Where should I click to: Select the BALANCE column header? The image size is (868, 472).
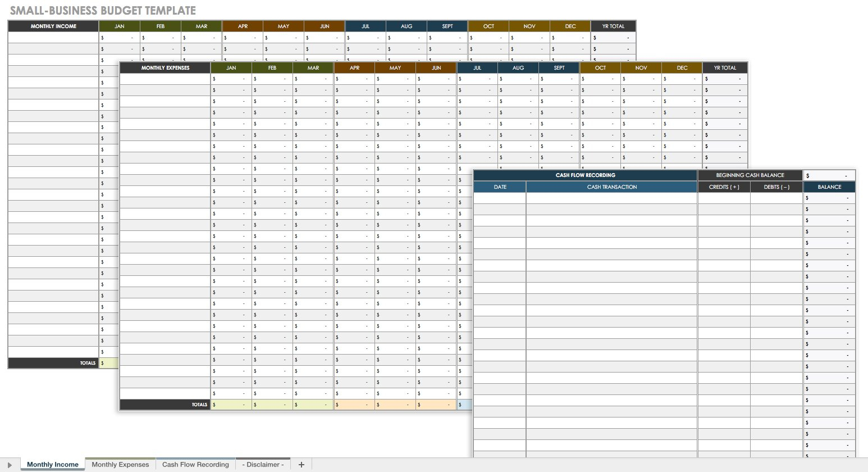(829, 187)
